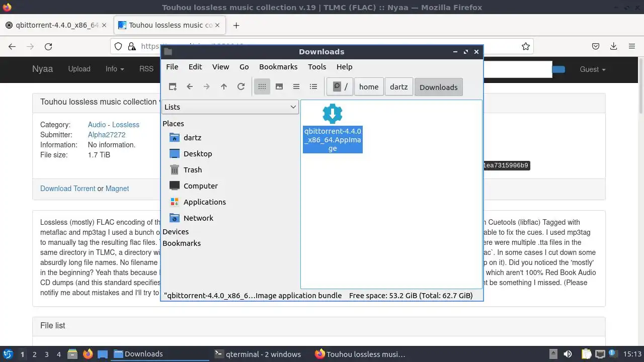The width and height of the screenshot is (644, 362).
Task: Open Firefox hamburger application menu
Action: (x=632, y=46)
